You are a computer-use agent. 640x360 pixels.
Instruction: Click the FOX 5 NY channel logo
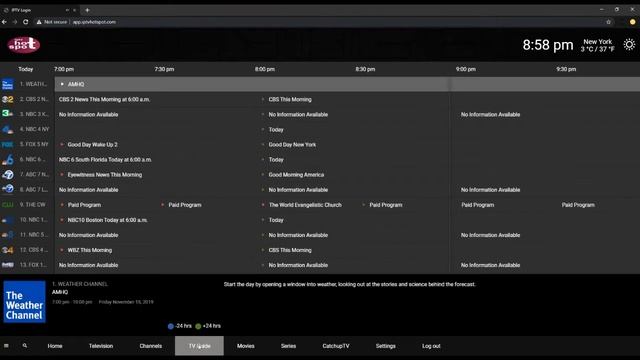point(7,144)
